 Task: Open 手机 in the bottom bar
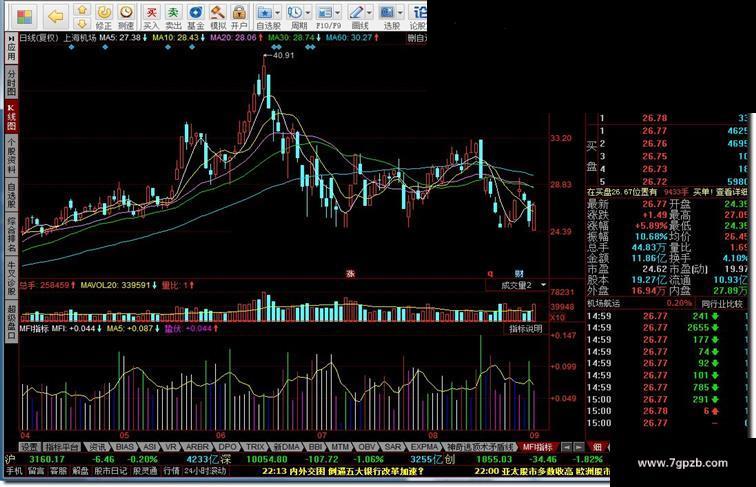[14, 471]
